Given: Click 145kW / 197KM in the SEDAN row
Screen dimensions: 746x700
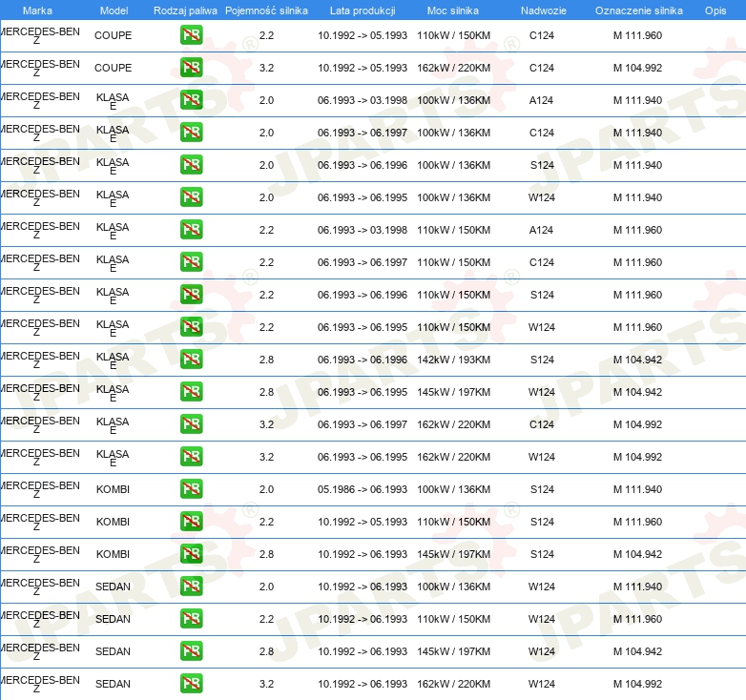Looking at the screenshot, I should point(453,651).
